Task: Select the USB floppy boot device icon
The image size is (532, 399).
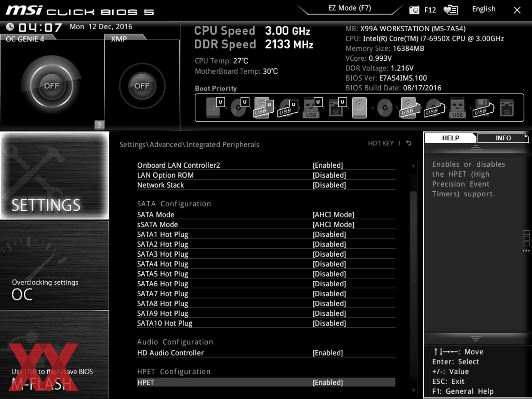Action: 483,108
